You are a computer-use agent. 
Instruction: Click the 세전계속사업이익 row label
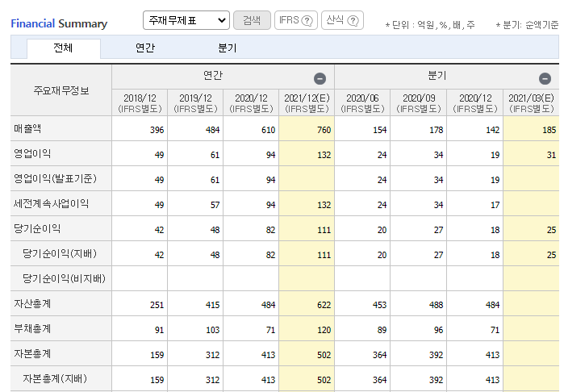point(52,203)
